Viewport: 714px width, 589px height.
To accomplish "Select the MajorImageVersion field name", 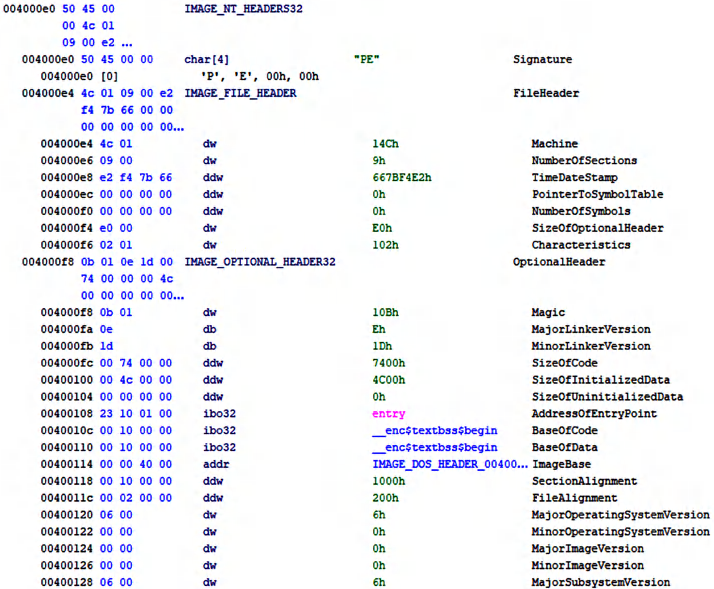I will coord(587,548).
